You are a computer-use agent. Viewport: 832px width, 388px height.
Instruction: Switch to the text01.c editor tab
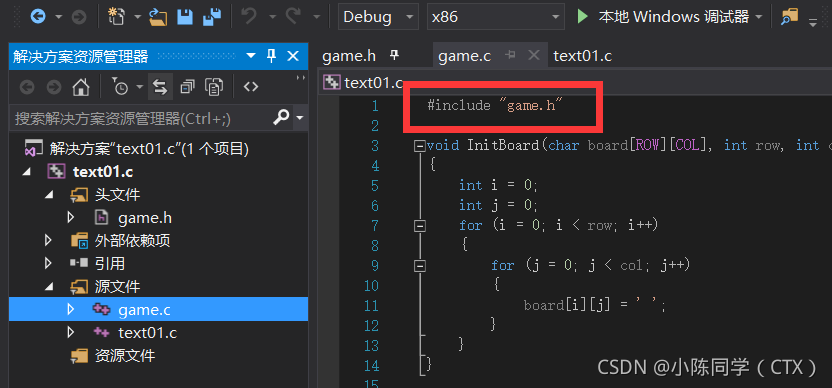pos(583,56)
